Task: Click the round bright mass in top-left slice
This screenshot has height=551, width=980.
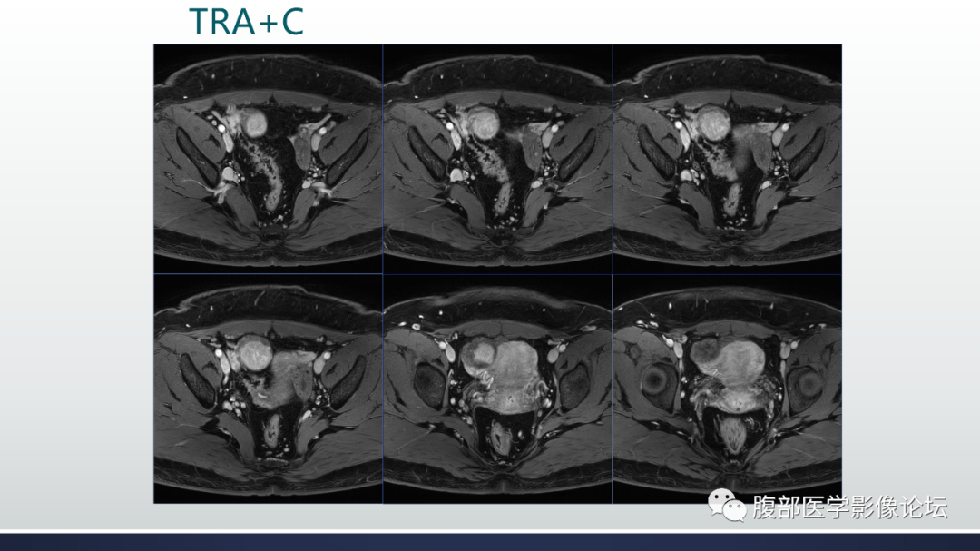Action: (x=254, y=123)
